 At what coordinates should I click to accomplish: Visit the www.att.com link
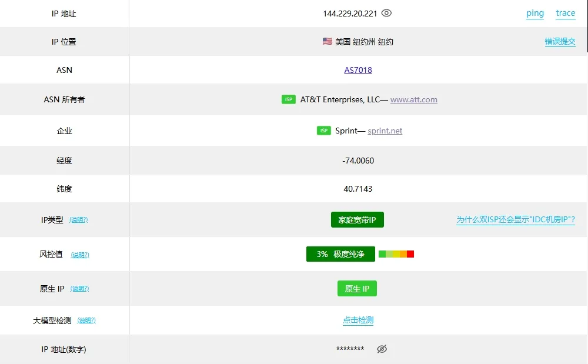[413, 100]
